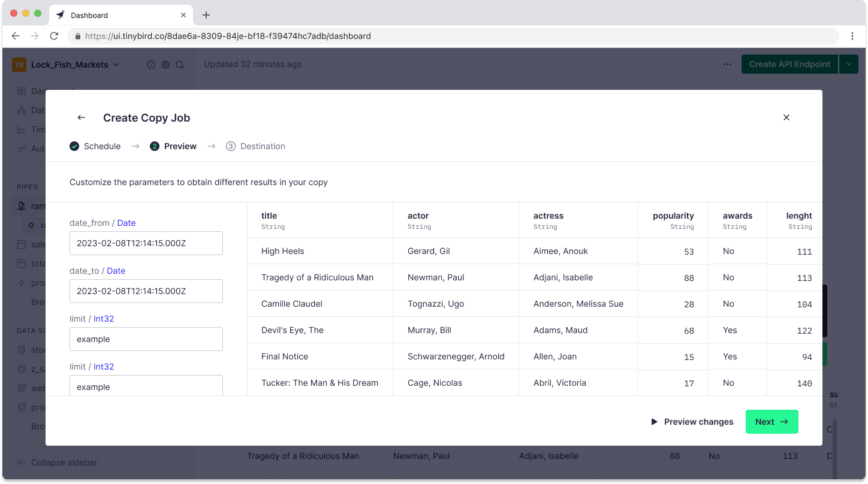This screenshot has width=868, height=484.
Task: Click the search icon in the sidebar header
Action: click(x=180, y=65)
